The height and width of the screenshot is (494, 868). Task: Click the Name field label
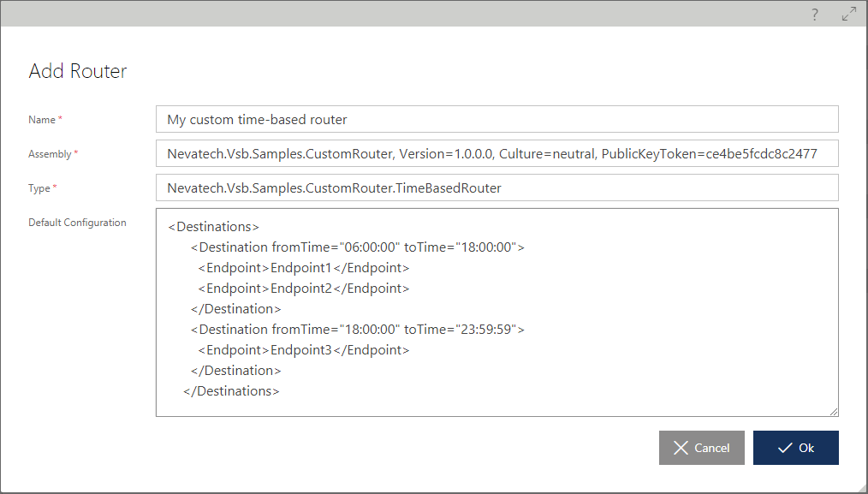pos(42,120)
